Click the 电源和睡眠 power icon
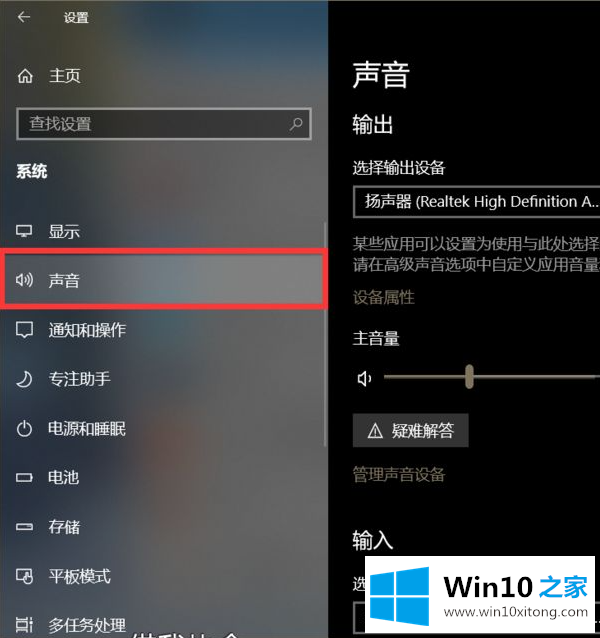 tap(24, 429)
